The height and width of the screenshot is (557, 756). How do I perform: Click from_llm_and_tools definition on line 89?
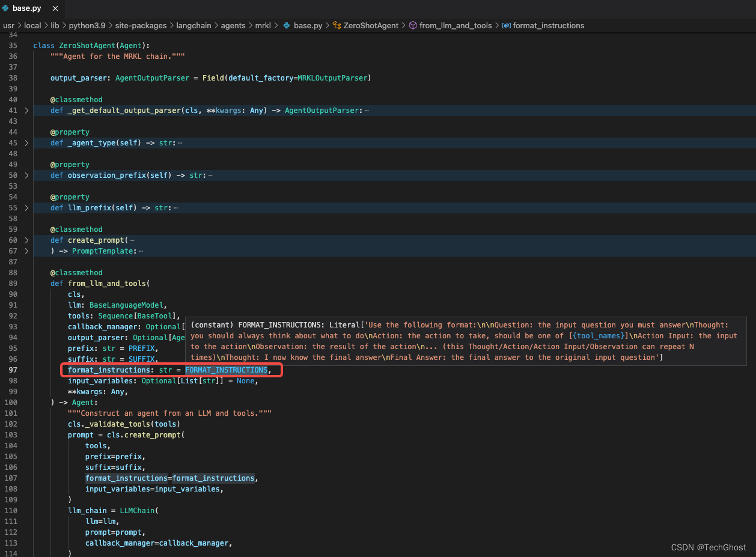[107, 284]
